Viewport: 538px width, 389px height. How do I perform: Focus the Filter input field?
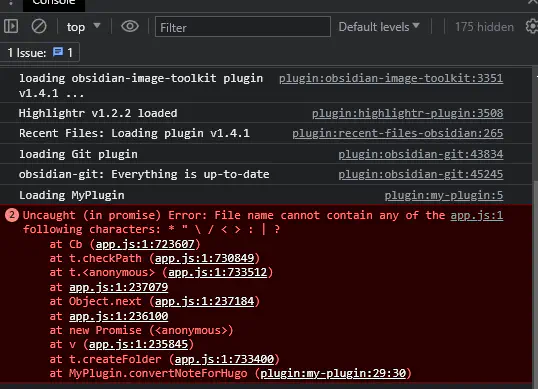pyautogui.click(x=243, y=27)
